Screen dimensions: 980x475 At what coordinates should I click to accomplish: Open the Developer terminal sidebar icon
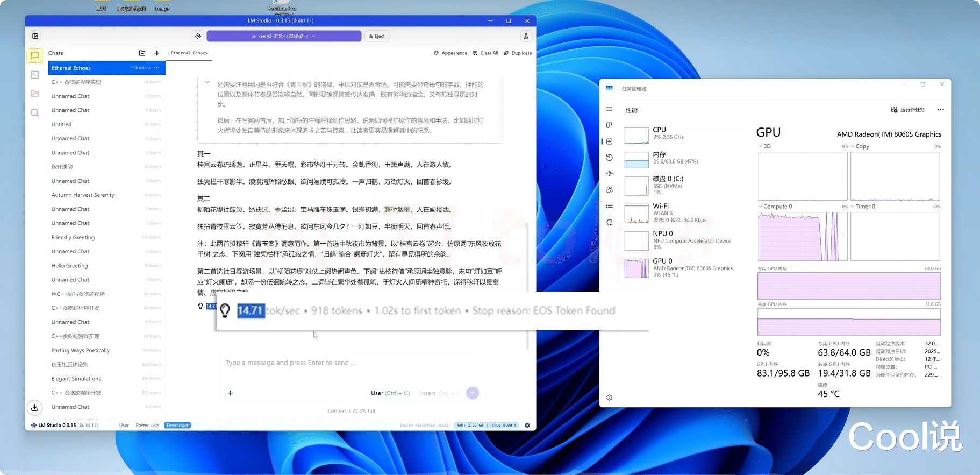[x=35, y=75]
